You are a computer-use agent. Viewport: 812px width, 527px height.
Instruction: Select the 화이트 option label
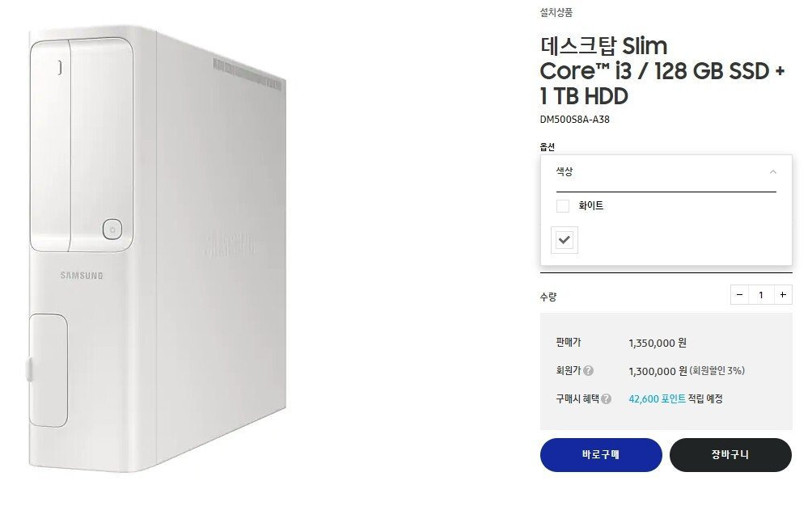591,205
